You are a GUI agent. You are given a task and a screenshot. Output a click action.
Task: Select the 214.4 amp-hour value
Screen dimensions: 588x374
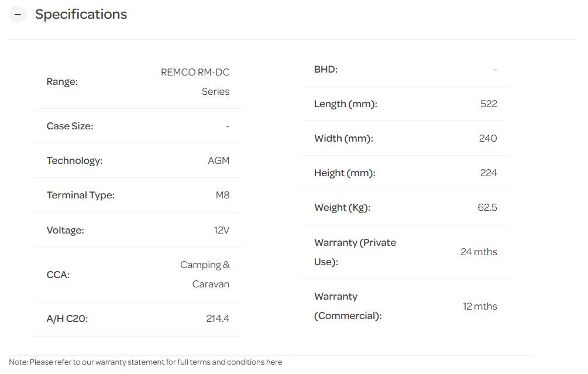218,318
